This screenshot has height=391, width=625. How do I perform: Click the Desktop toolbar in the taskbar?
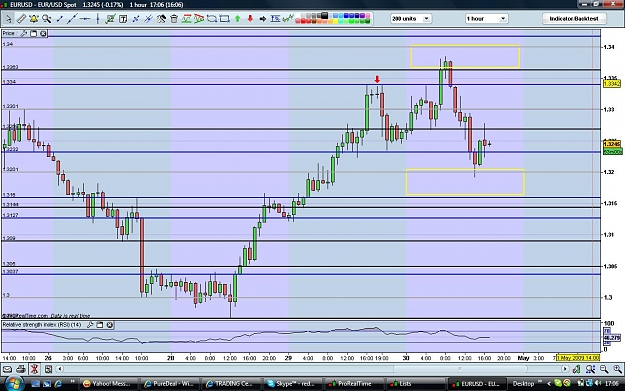523,383
